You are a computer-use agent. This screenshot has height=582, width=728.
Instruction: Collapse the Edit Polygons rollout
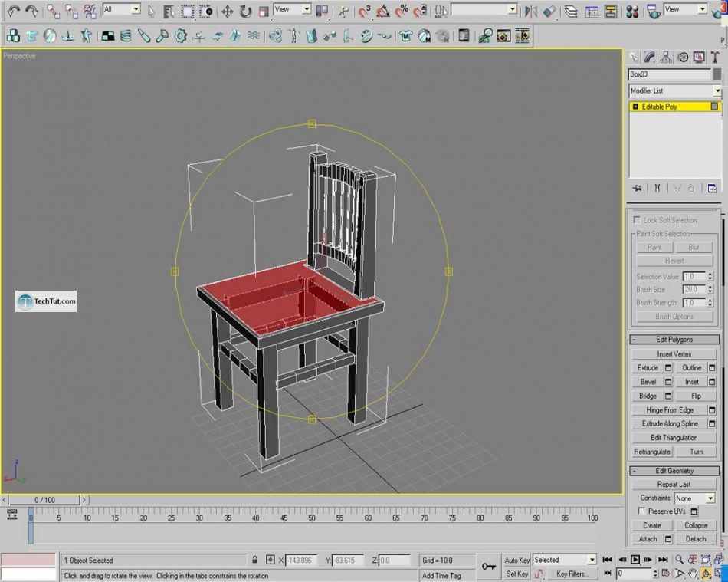coord(674,340)
